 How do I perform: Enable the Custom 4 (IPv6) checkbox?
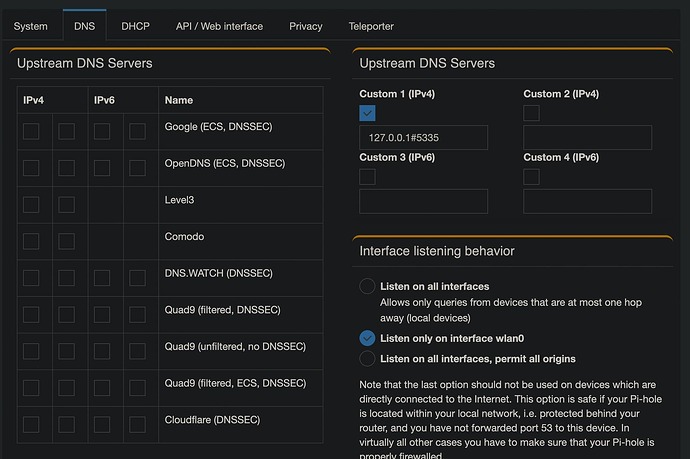click(x=532, y=177)
